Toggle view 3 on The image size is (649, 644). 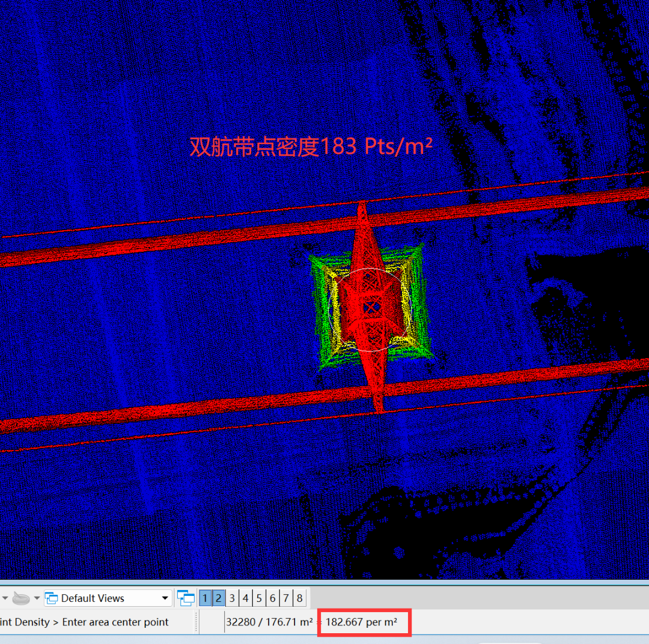(232, 598)
